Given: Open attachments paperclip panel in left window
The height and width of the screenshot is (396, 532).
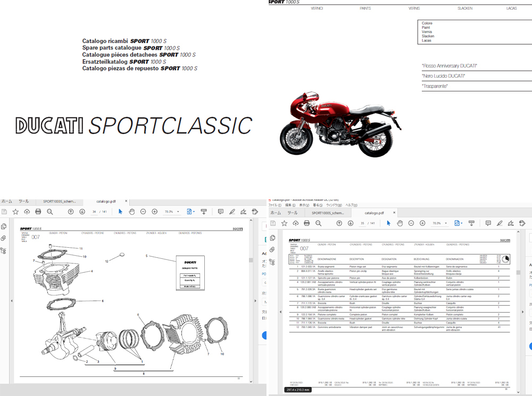Looking at the screenshot, I should [x=3, y=238].
